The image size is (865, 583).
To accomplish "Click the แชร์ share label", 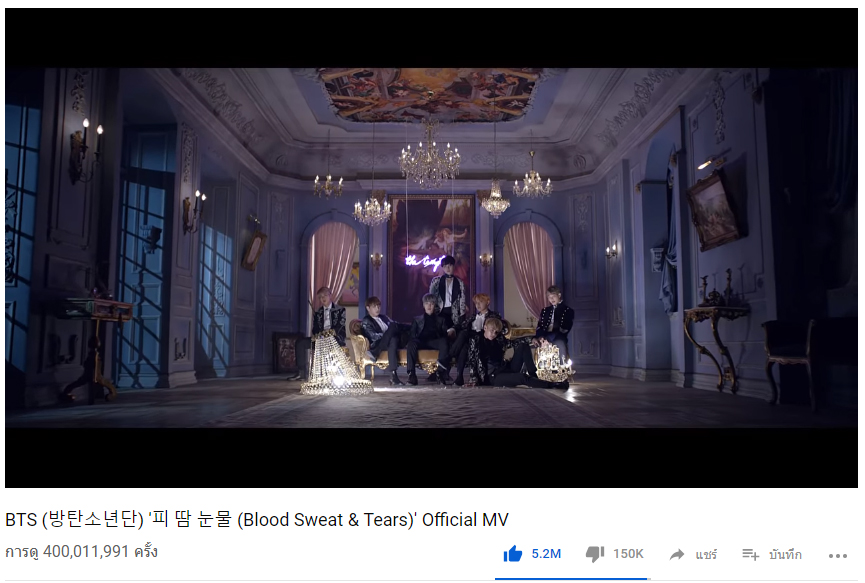I will [706, 554].
